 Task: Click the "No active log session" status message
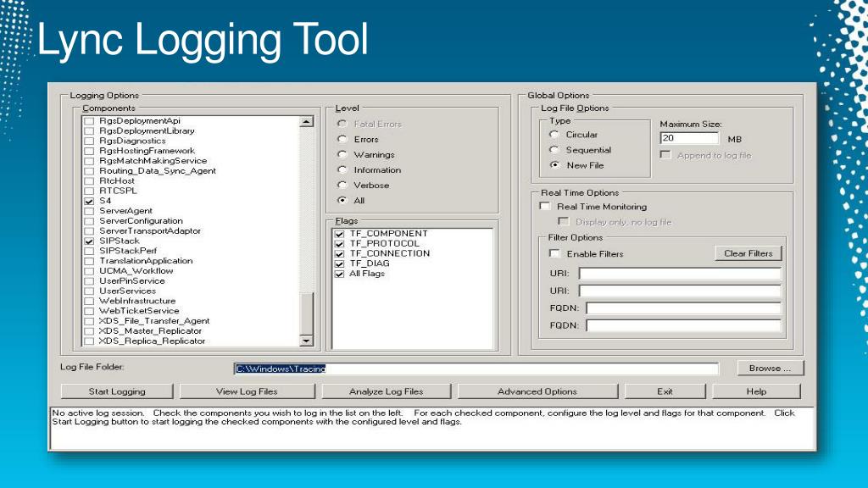click(x=424, y=417)
